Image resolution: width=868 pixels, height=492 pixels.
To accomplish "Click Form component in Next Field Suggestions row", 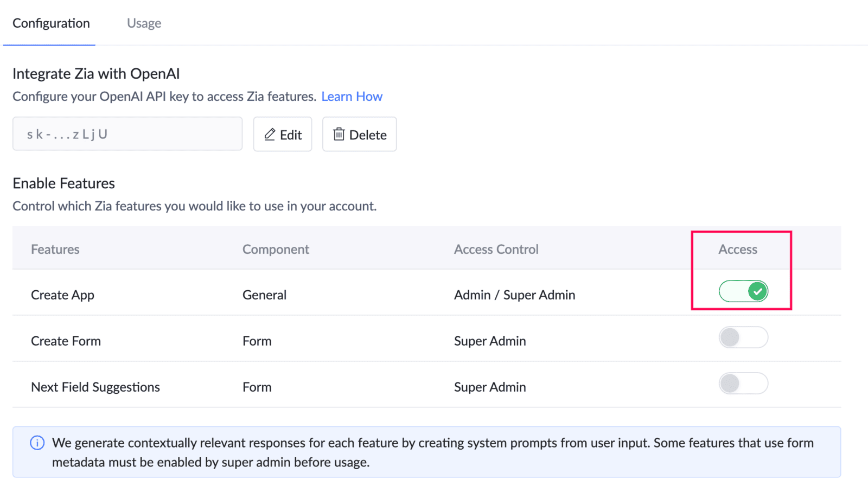I will pos(257,387).
